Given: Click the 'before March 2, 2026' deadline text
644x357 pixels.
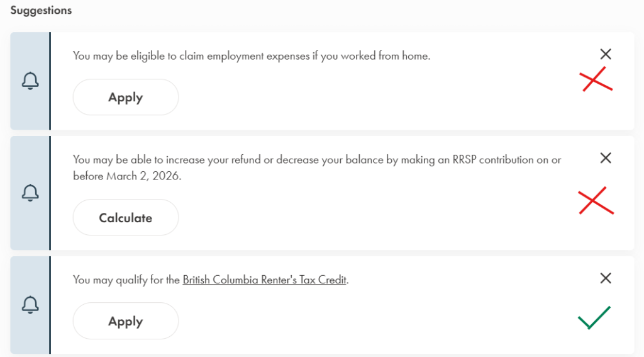Looking at the screenshot, I should (x=126, y=176).
